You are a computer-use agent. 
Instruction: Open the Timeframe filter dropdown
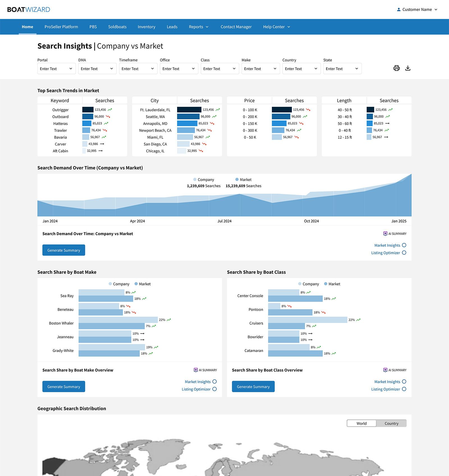coord(138,68)
